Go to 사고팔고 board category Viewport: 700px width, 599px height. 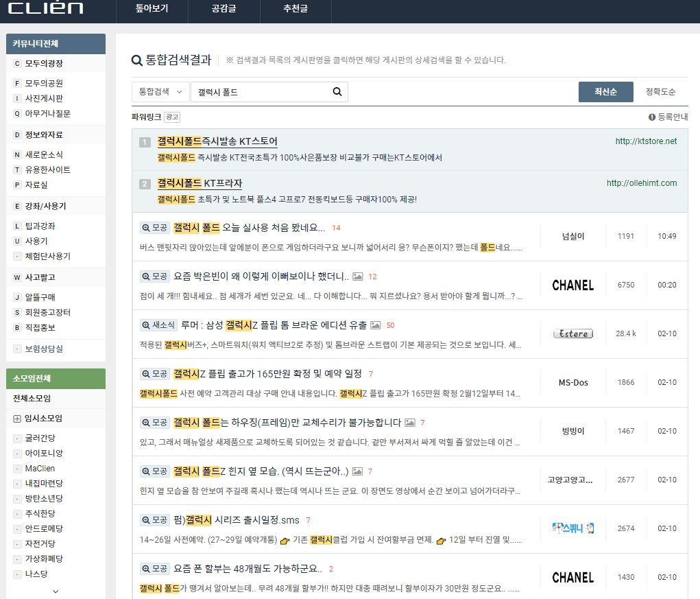click(x=40, y=277)
